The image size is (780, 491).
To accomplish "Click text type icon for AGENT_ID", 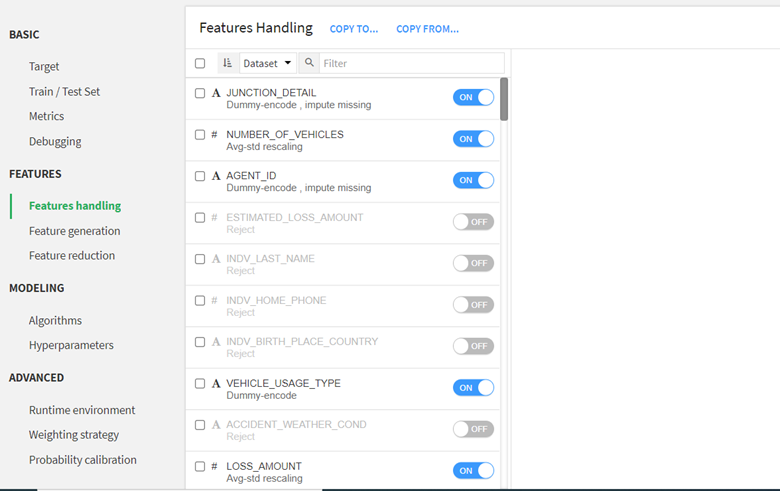I will click(x=216, y=176).
